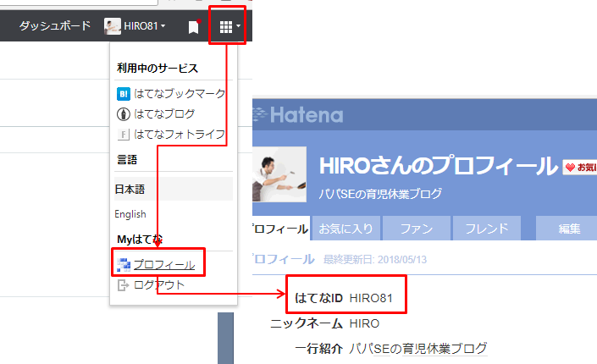Open はてなブックマーク service
The image size is (597, 364).
pyautogui.click(x=180, y=94)
